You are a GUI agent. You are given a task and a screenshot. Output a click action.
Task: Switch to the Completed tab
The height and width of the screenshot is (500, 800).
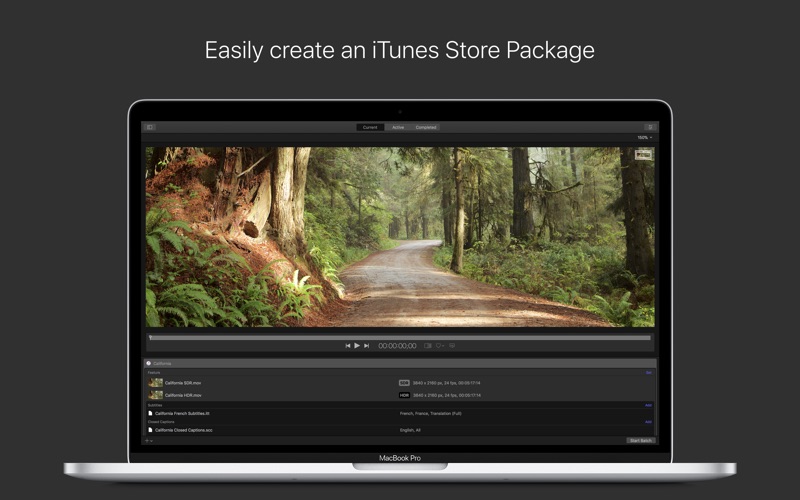[x=426, y=128]
